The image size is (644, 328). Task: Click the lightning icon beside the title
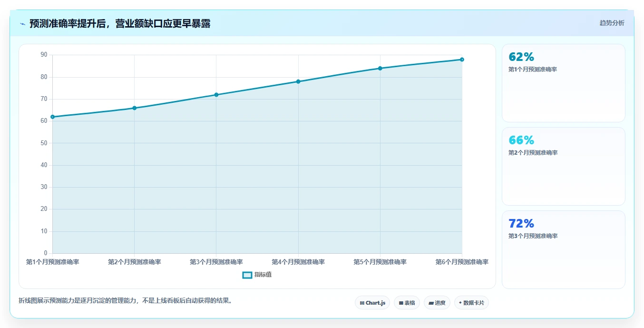[x=22, y=24]
